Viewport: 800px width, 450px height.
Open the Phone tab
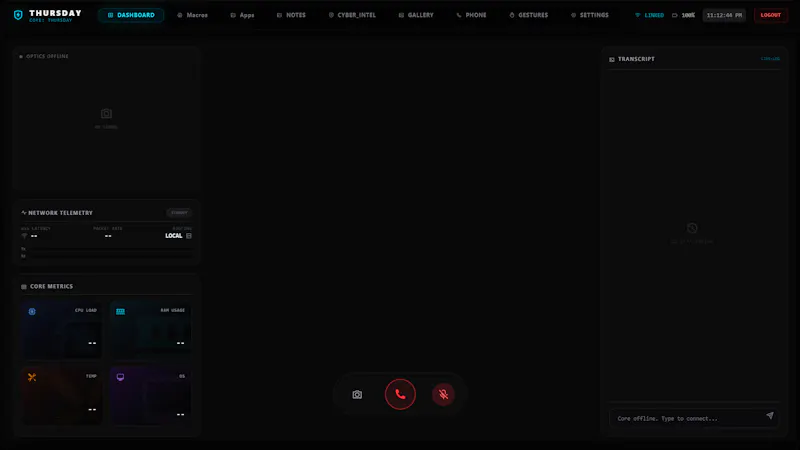471,15
